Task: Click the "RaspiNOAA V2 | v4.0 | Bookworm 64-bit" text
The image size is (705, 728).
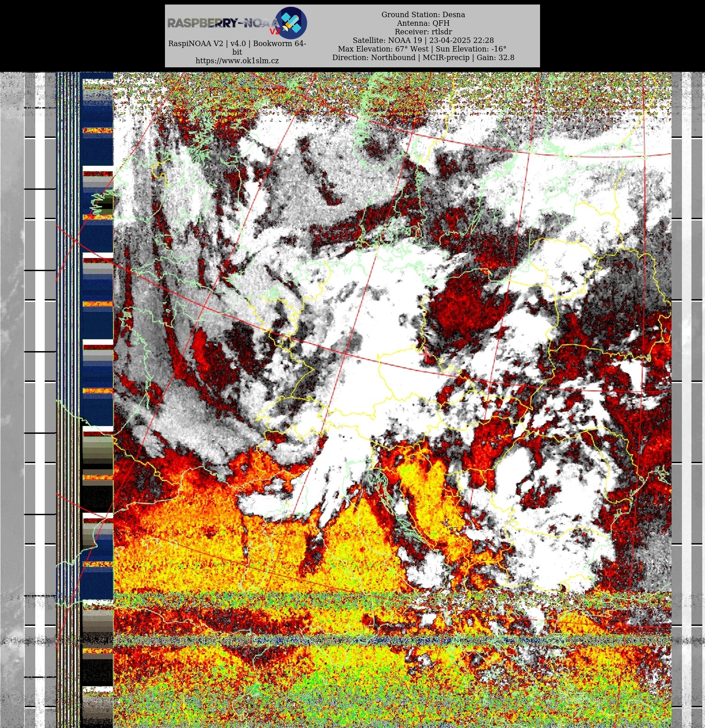Action: click(237, 47)
